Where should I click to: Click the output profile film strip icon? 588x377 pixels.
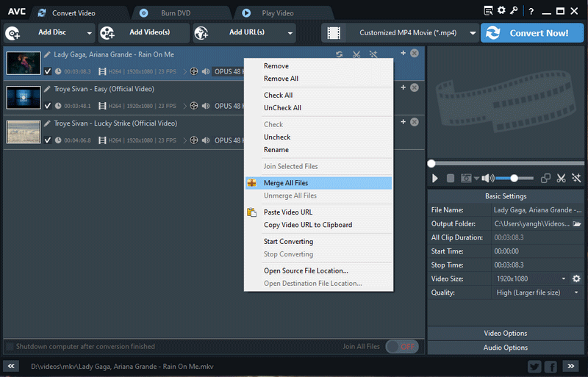point(334,33)
